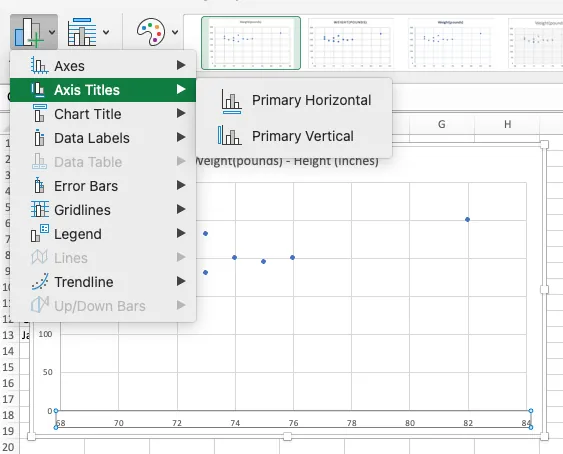Expand the Quick Layout dropdown arrow
Image resolution: width=563 pixels, height=454 pixels.
[106, 32]
